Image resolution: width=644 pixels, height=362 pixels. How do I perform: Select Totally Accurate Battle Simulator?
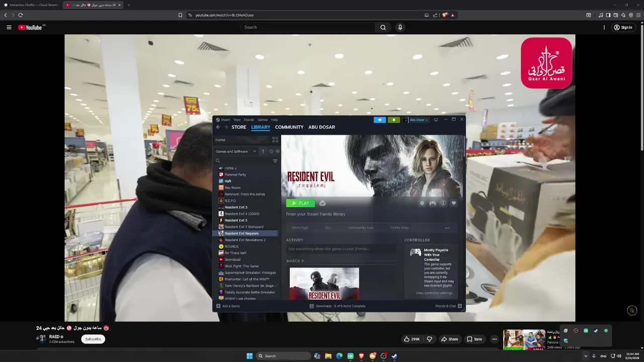point(250,292)
